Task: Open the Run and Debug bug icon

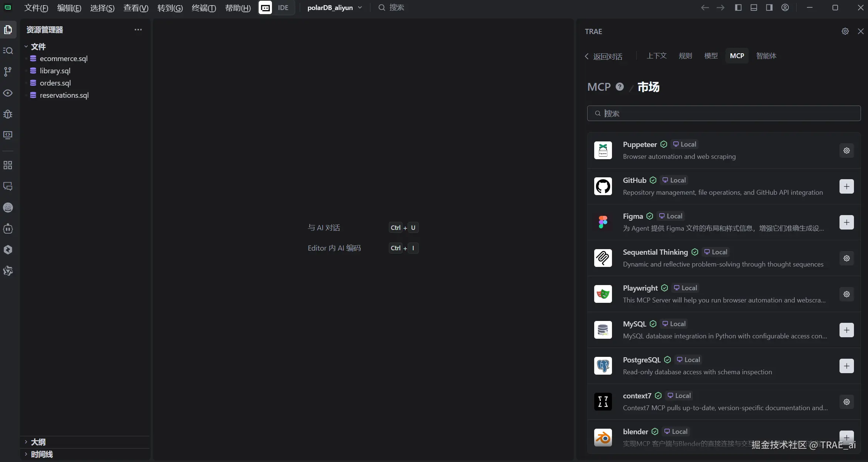Action: click(x=8, y=114)
